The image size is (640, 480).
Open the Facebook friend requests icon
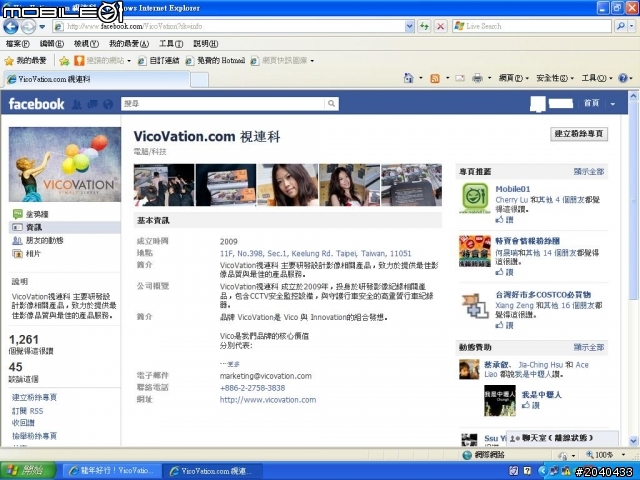coord(76,104)
